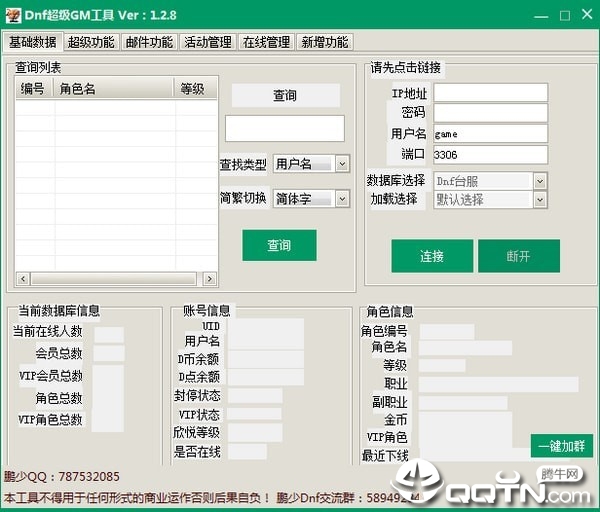This screenshot has width=600, height=512.
Task: Click the 用户名 value in 查找类型 combo
Action: pyautogui.click(x=294, y=164)
